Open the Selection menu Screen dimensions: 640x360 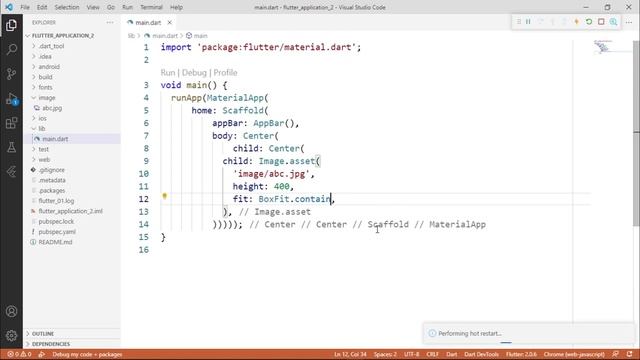pos(67,7)
